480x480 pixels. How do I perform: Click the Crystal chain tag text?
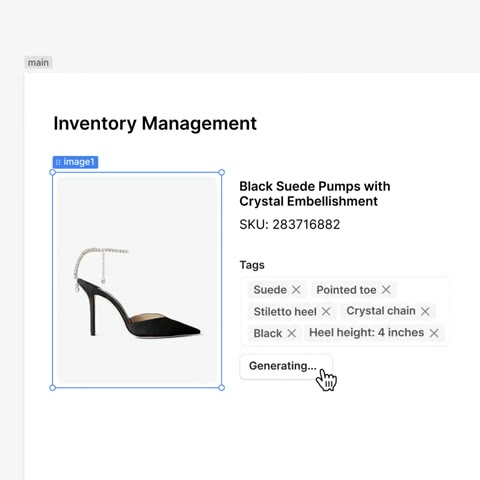pos(381,311)
